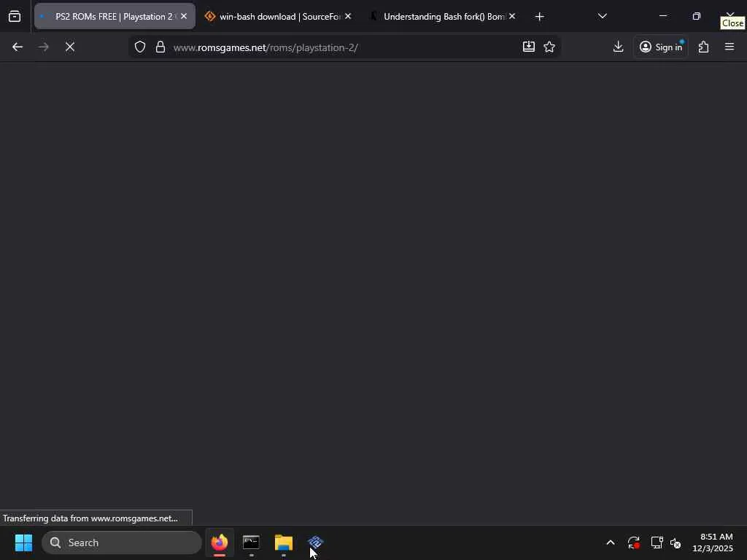Show hidden system tray icons
Viewport: 747px width, 560px height.
(611, 542)
